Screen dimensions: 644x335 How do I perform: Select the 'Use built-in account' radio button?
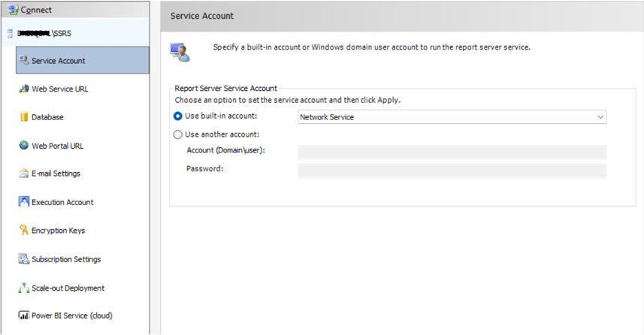click(x=178, y=116)
